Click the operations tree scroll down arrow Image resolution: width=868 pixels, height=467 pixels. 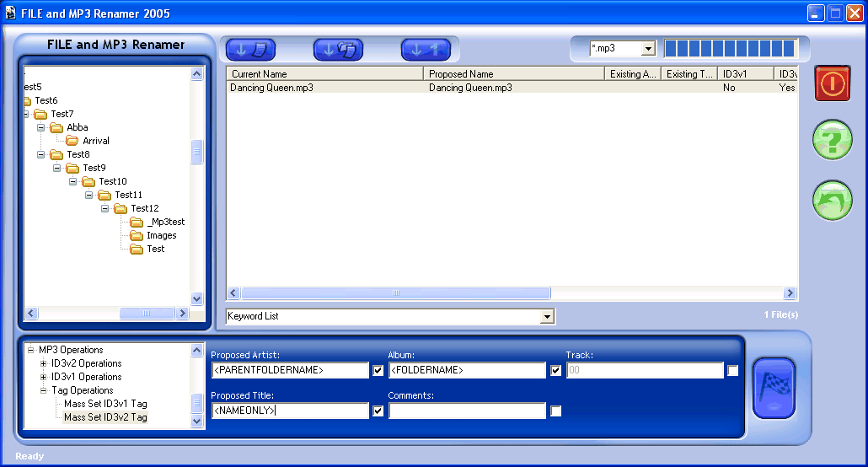[x=196, y=421]
